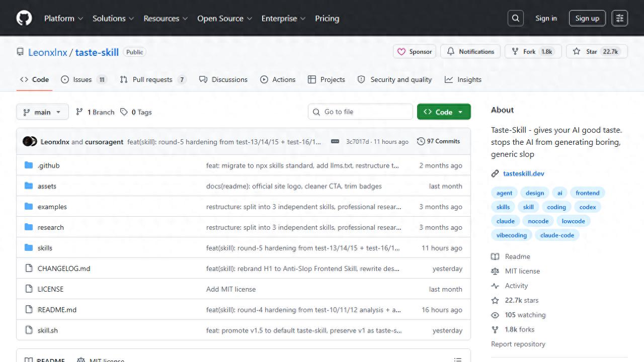This screenshot has height=362, width=644.
Task: Open the .github folder icon
Action: pyautogui.click(x=29, y=165)
